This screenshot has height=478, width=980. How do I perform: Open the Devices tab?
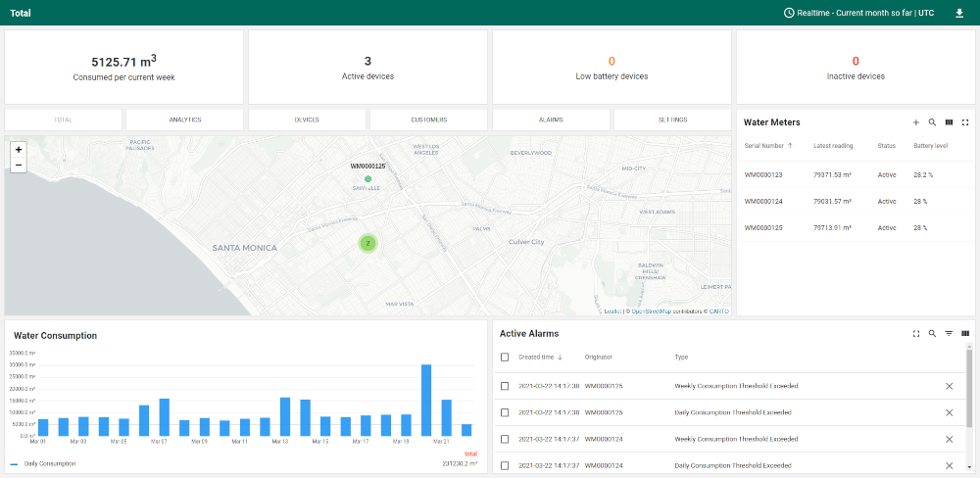pos(307,119)
